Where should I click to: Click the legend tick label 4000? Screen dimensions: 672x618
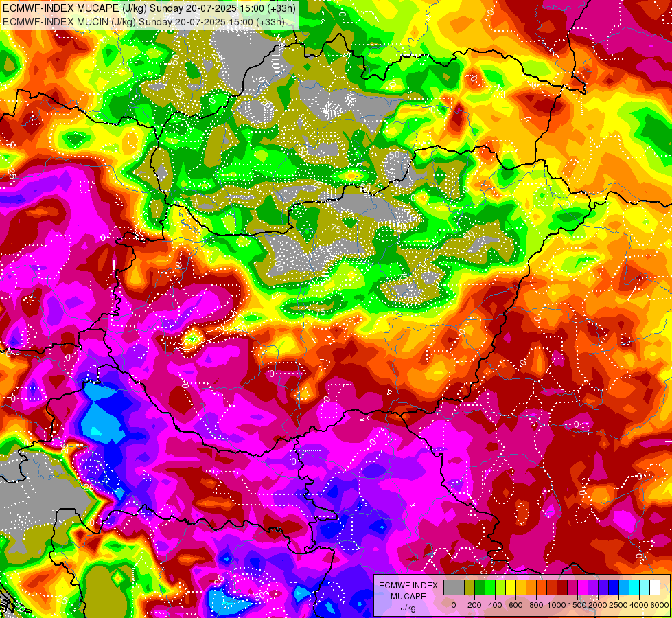coord(639,605)
